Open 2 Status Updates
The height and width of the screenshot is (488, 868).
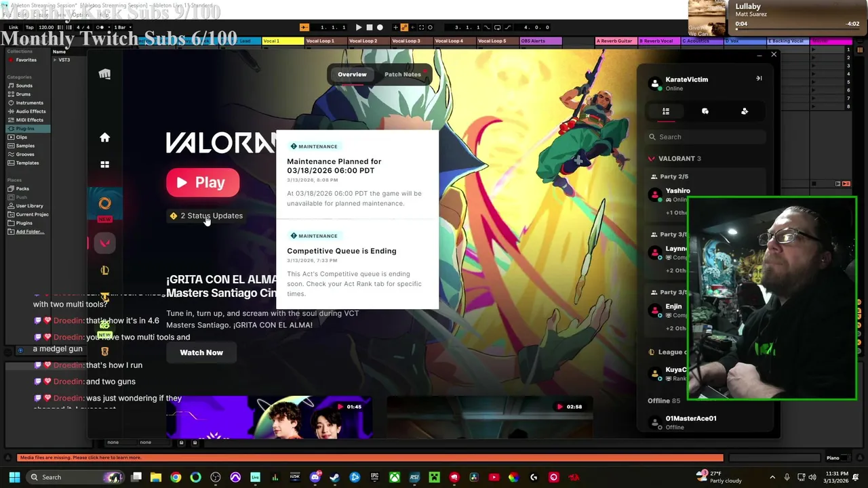tap(206, 216)
